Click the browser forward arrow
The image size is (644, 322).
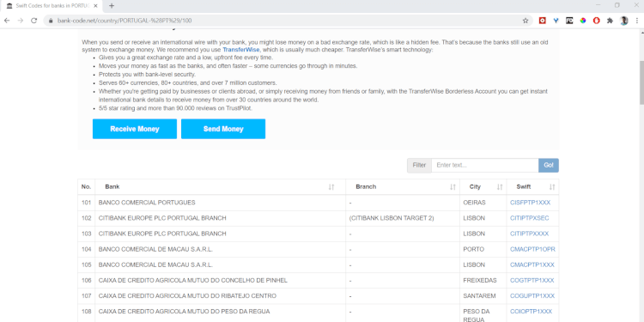coord(20,21)
